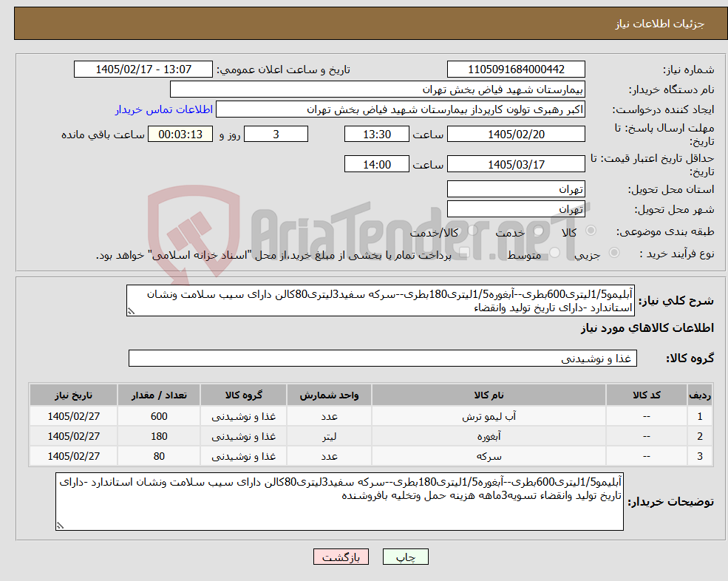Open اطلاعات تماس خریدار link
Viewport: 728px width, 581px height.
coord(164,109)
